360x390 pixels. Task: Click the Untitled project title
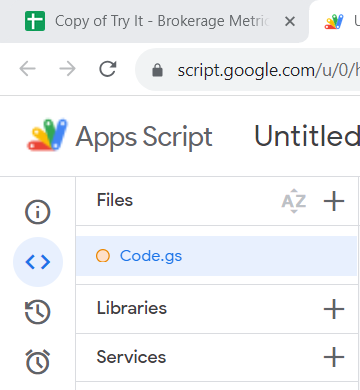tap(307, 136)
